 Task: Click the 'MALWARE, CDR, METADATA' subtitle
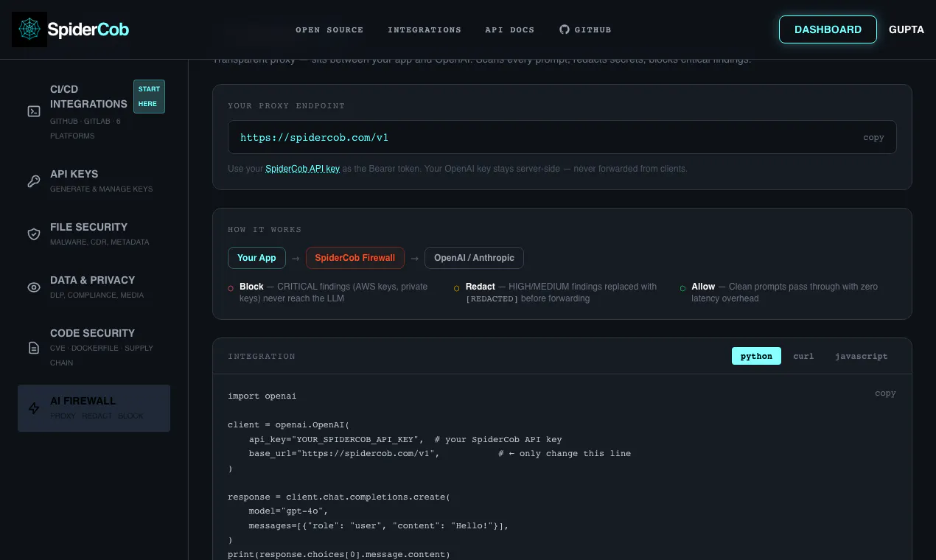99,242
